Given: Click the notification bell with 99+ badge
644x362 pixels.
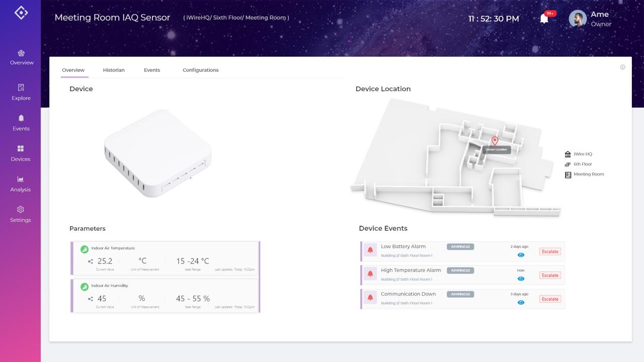Looking at the screenshot, I should (544, 19).
